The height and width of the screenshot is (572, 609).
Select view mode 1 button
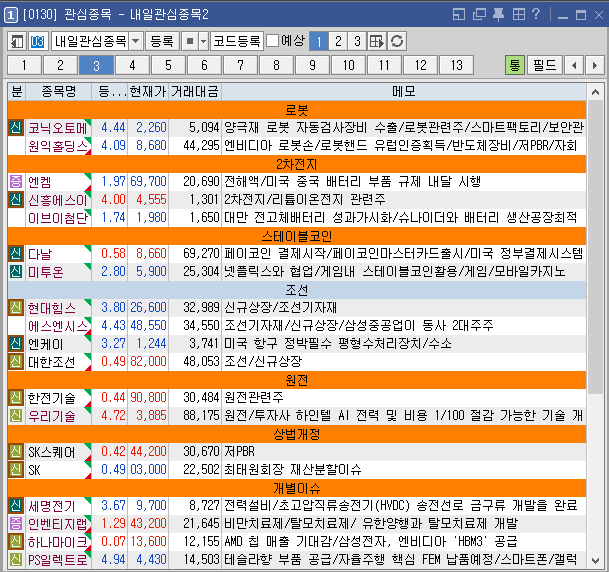[319, 41]
